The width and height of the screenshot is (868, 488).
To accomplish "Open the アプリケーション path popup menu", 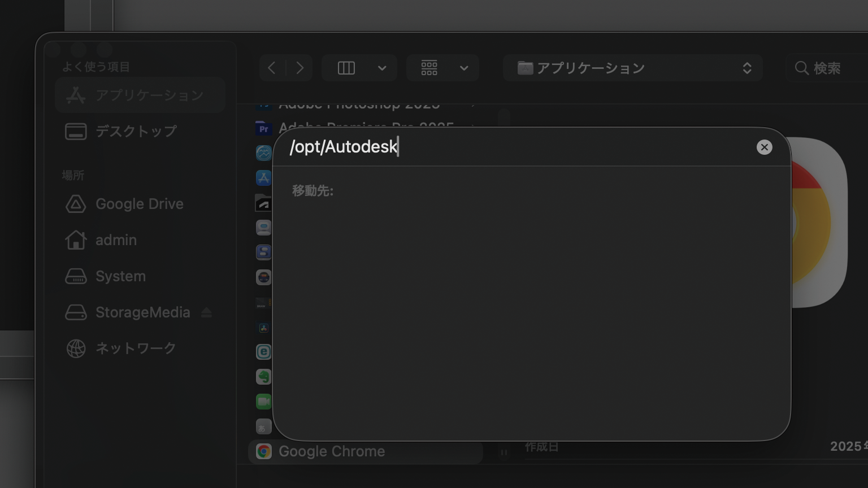I will tap(633, 68).
